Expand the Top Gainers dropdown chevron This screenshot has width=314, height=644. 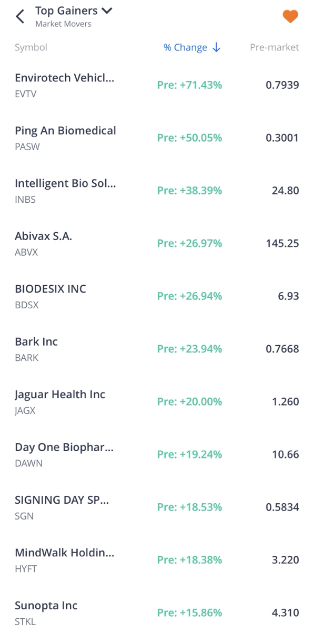tap(108, 11)
